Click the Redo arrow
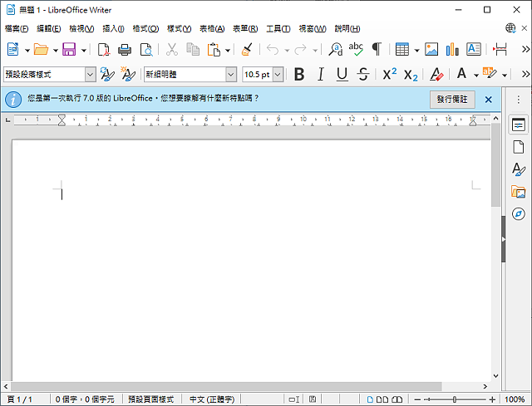This screenshot has width=532, height=406. click(x=301, y=50)
